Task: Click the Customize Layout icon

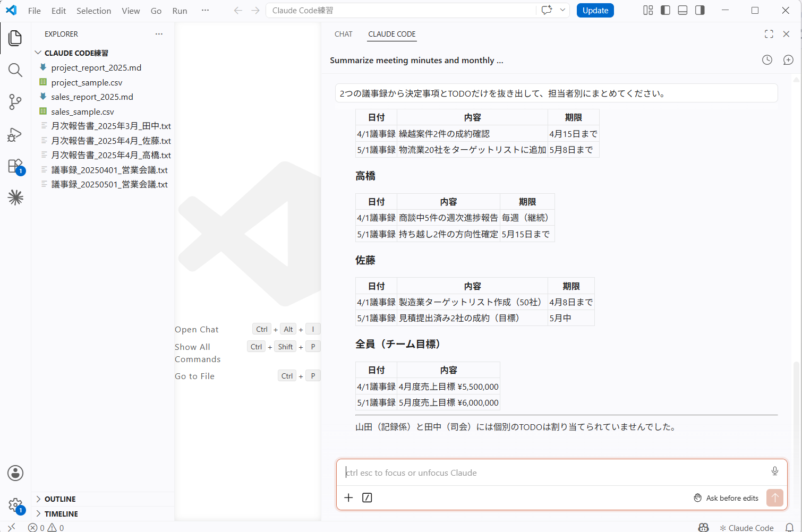Action: click(x=648, y=10)
